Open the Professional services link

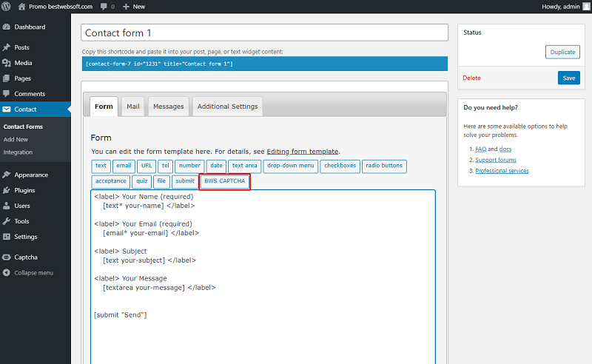click(x=502, y=171)
